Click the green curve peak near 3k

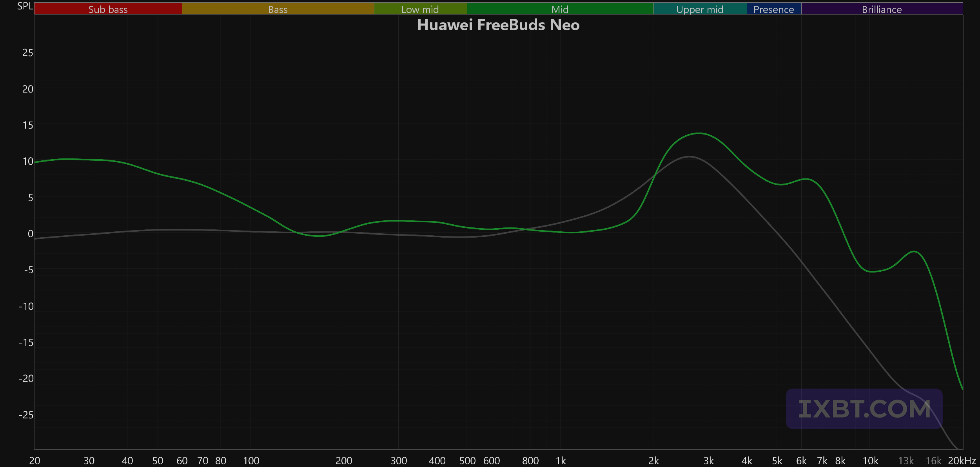(x=699, y=134)
